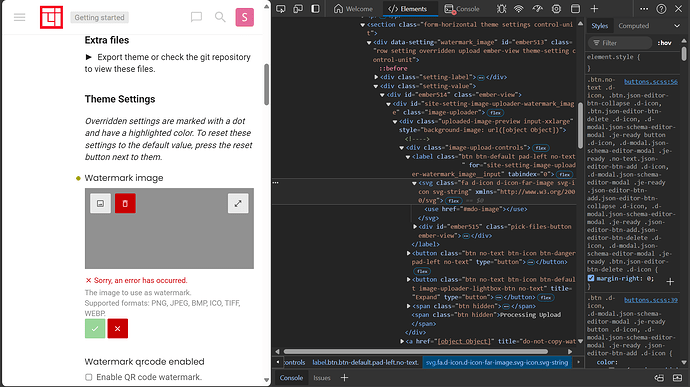Expand the button btn-danger node
The image size is (690, 387).
[408, 253]
